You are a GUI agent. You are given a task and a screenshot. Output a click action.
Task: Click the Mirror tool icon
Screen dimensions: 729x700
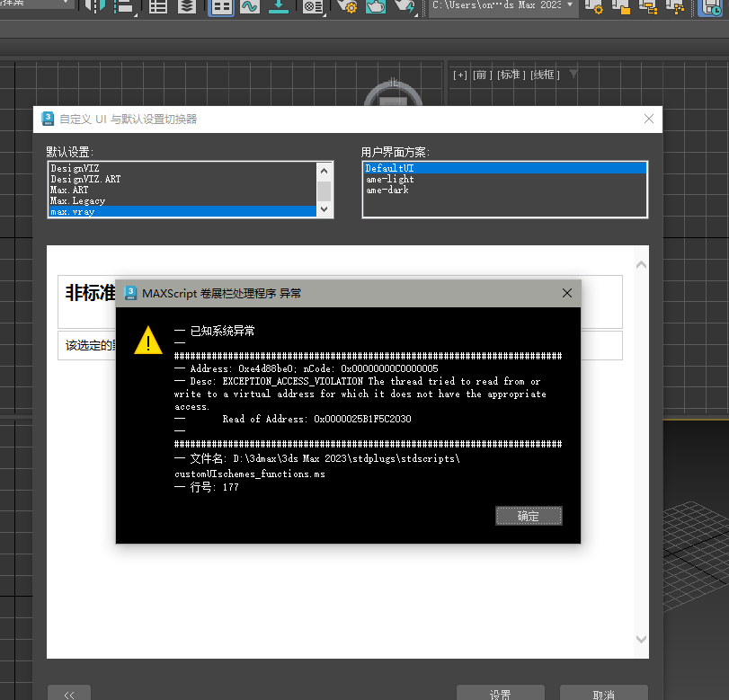coord(95,6)
